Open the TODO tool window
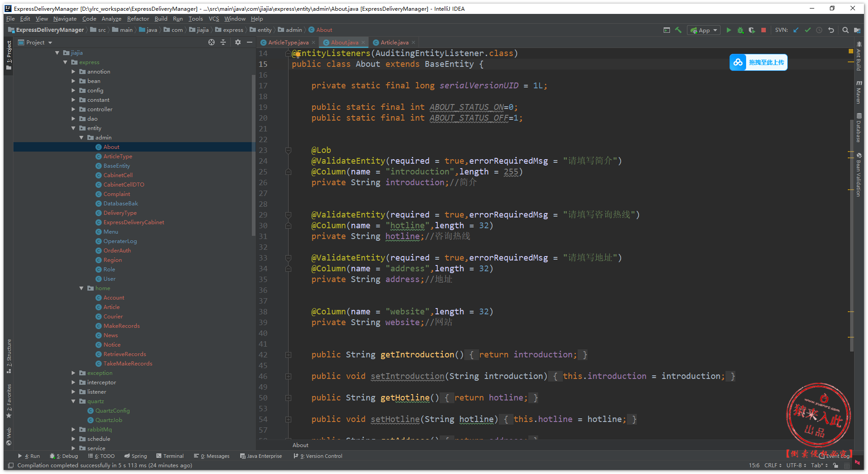This screenshot has height=474, width=868. tap(101, 456)
